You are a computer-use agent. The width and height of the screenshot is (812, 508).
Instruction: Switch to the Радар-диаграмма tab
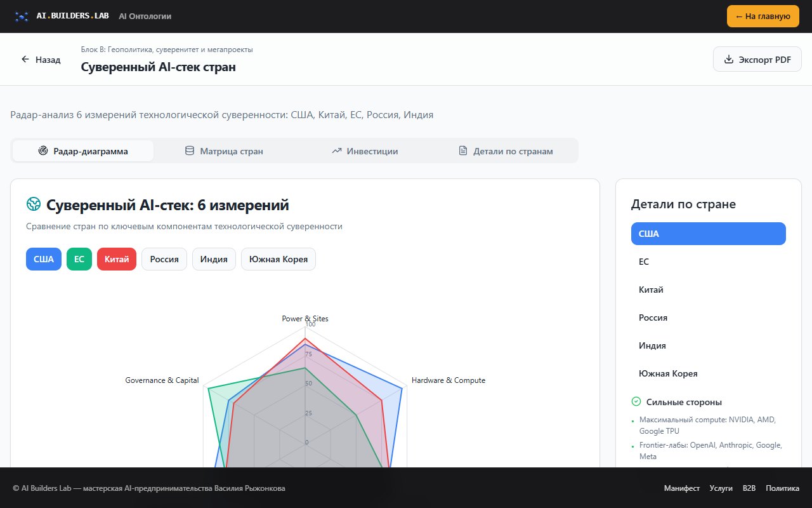click(83, 151)
